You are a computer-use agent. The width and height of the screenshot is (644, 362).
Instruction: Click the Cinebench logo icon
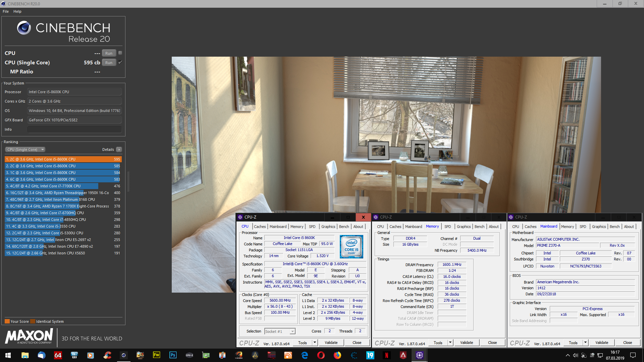coord(24,28)
